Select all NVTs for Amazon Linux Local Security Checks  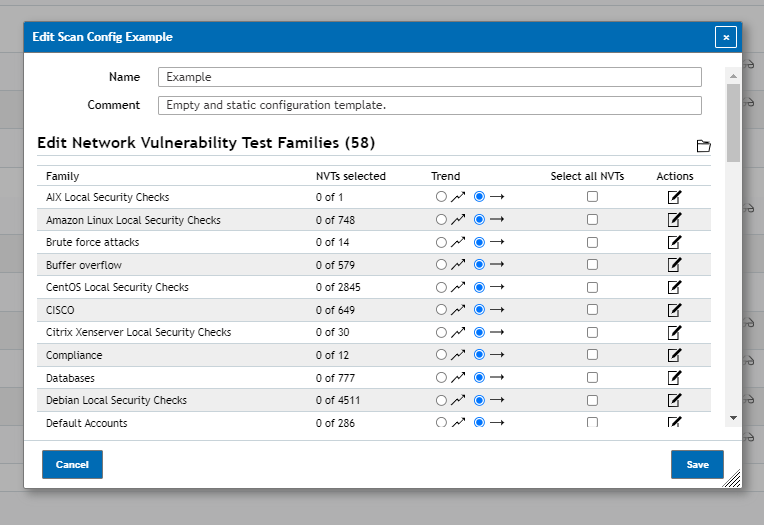592,219
